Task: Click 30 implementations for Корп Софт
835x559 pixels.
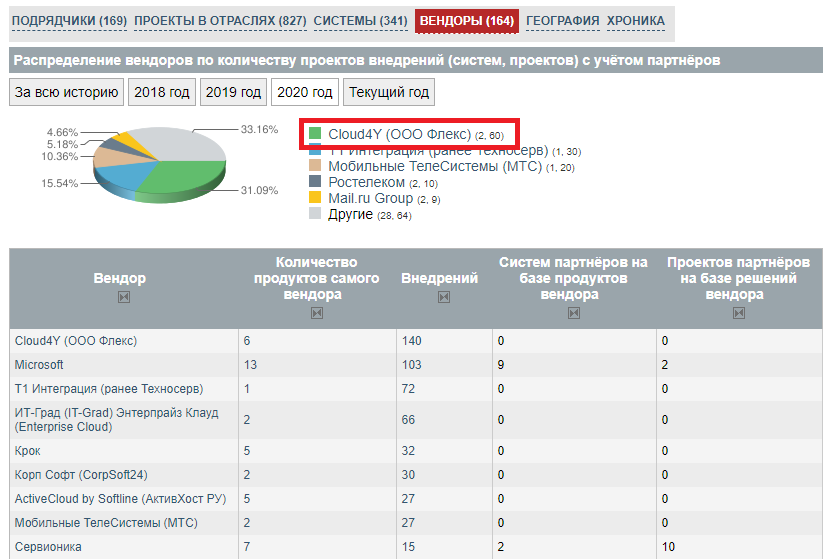Action: pyautogui.click(x=408, y=474)
